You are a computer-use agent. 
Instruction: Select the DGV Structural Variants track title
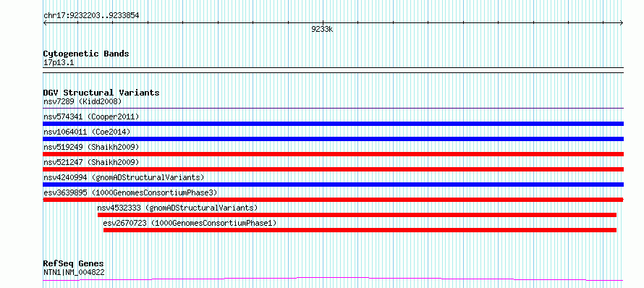[x=101, y=93]
